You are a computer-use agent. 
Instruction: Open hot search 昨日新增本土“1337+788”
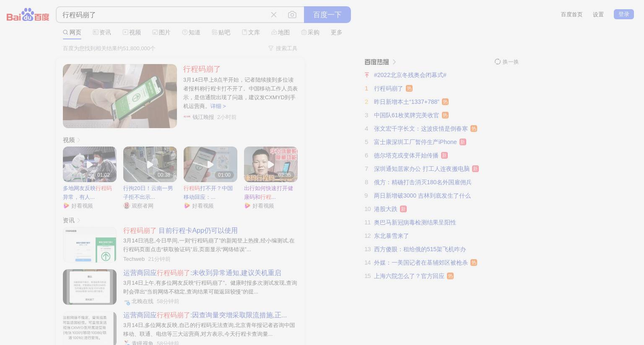point(407,102)
